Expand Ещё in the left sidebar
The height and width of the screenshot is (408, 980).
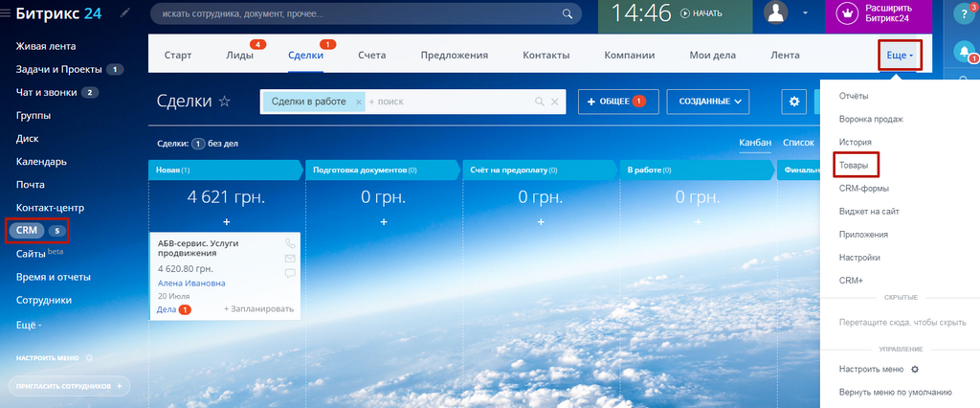click(29, 326)
